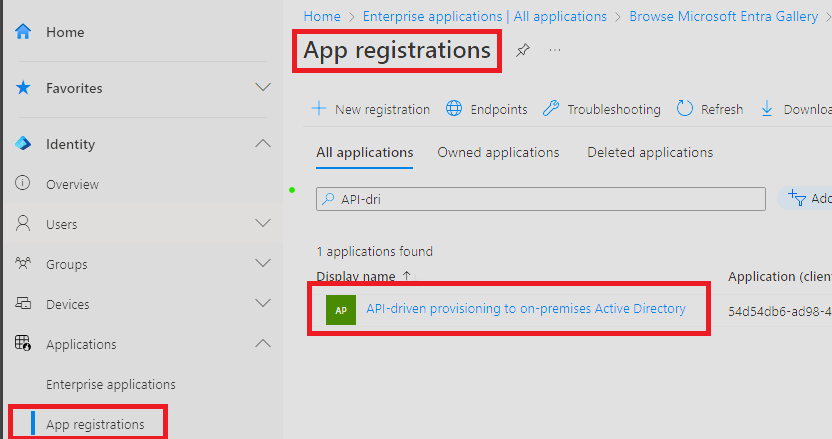Switch to Owned applications tab
832x439 pixels.
(498, 153)
